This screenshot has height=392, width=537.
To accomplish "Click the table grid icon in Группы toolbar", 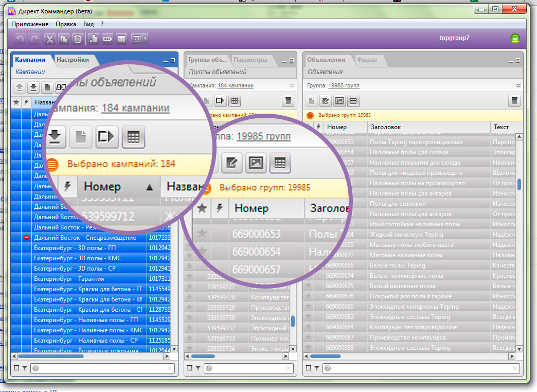I will tap(235, 101).
